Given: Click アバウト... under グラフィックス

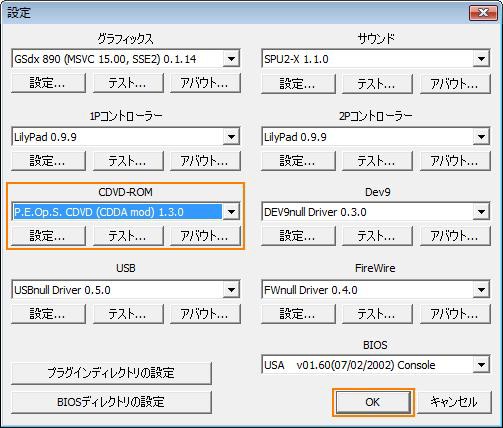Looking at the screenshot, I should [205, 83].
